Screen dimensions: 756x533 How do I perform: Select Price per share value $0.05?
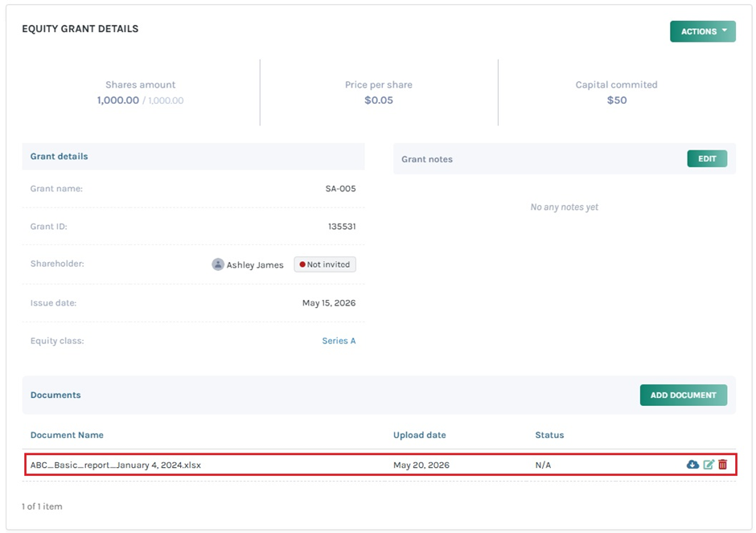(379, 100)
